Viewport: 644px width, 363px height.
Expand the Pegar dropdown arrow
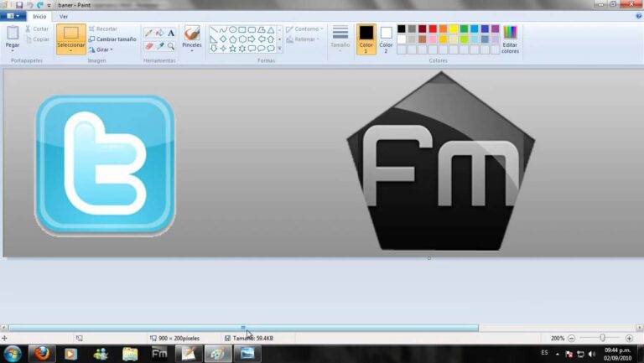13,49
